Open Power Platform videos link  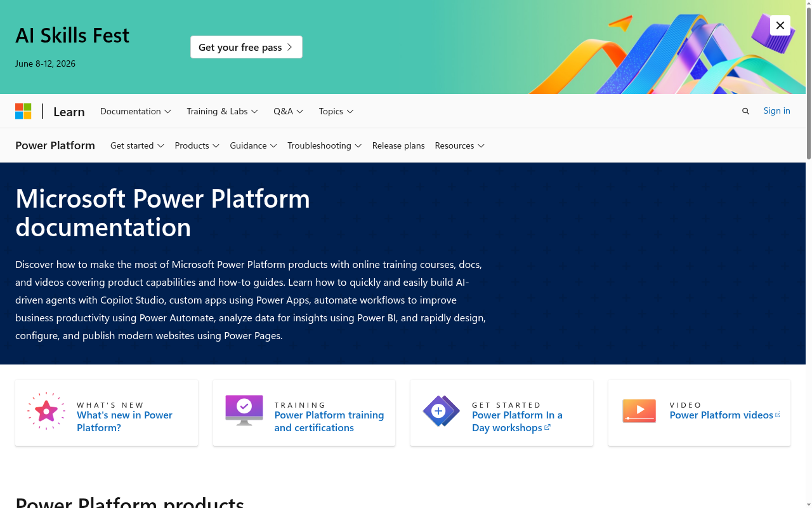tap(724, 415)
